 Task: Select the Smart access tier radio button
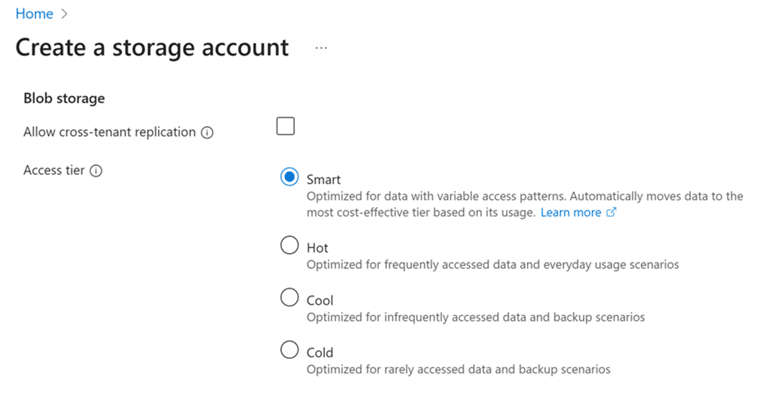[290, 177]
